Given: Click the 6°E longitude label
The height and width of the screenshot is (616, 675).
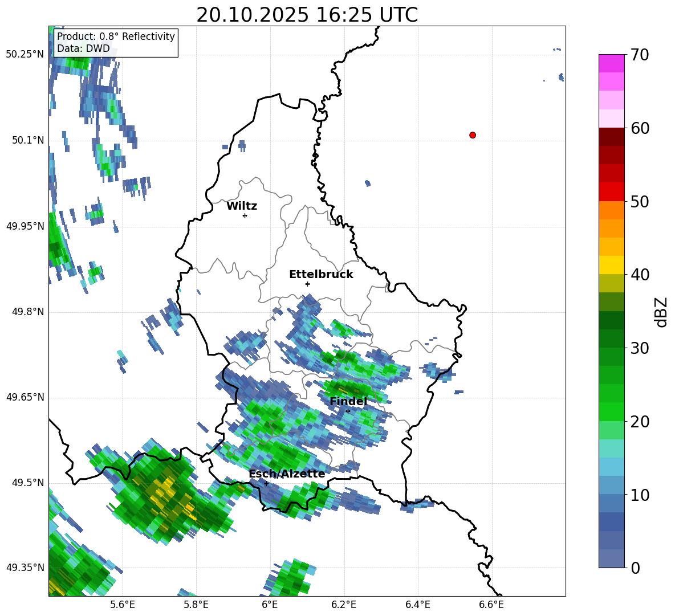Looking at the screenshot, I should [270, 605].
